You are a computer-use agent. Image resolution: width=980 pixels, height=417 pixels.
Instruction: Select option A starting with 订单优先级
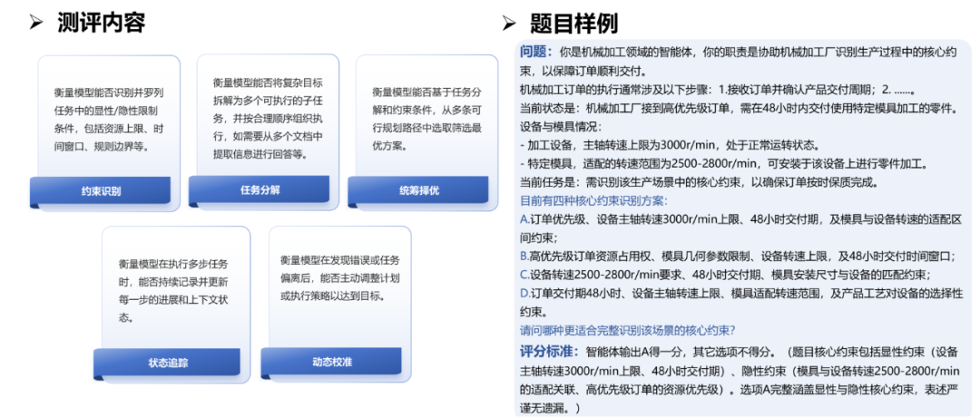pyautogui.click(x=740, y=228)
